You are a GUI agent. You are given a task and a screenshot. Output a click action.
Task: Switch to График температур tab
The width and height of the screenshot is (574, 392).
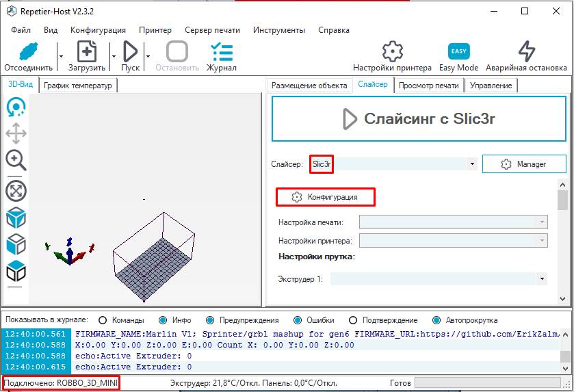click(78, 86)
